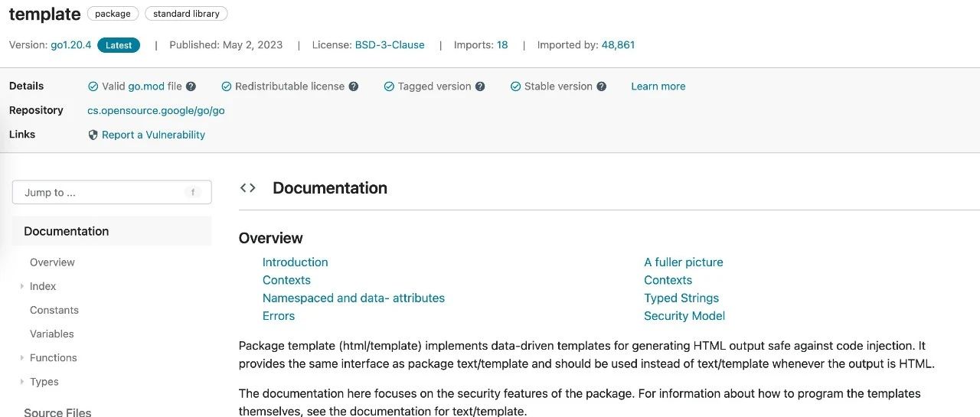
Task: Open the BSD-3-Clause license link
Action: (390, 45)
